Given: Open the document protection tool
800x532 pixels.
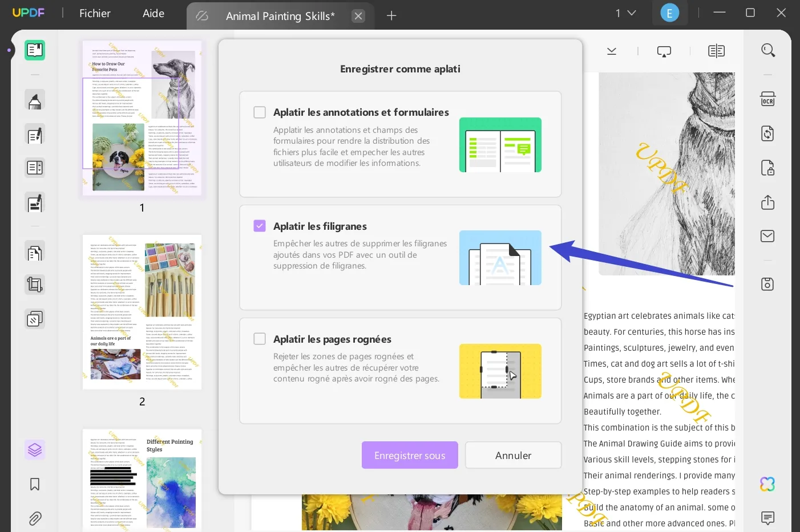Looking at the screenshot, I should click(767, 168).
